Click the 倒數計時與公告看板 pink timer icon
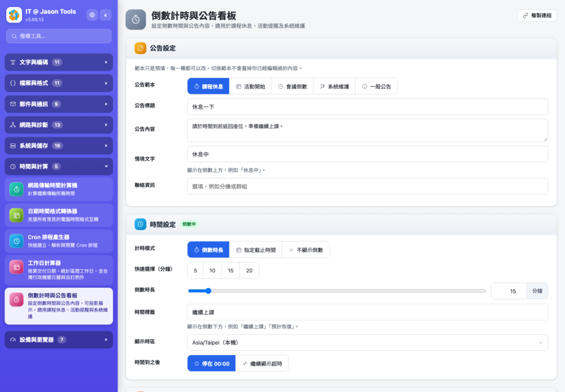This screenshot has height=392, width=565. point(17,299)
